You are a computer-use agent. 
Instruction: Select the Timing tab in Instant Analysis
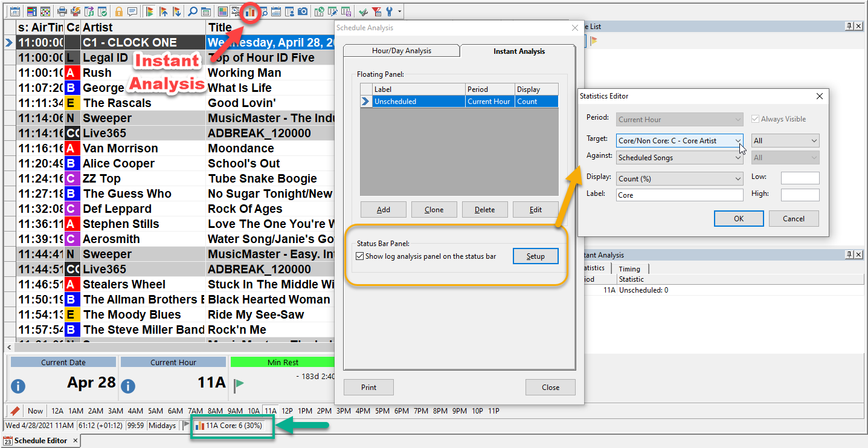pyautogui.click(x=629, y=269)
